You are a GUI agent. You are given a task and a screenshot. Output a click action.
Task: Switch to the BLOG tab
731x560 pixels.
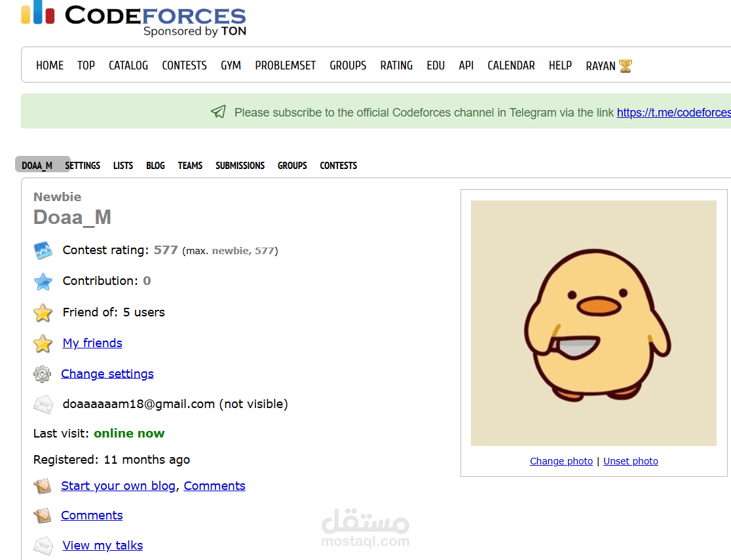[155, 166]
